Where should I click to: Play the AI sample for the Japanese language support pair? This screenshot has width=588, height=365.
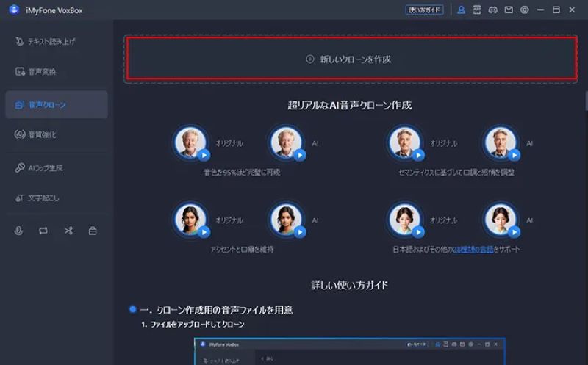514,232
